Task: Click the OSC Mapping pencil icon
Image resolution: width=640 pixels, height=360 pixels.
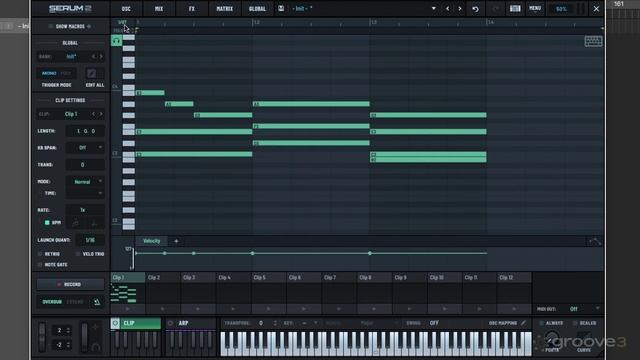Action: pyautogui.click(x=524, y=323)
